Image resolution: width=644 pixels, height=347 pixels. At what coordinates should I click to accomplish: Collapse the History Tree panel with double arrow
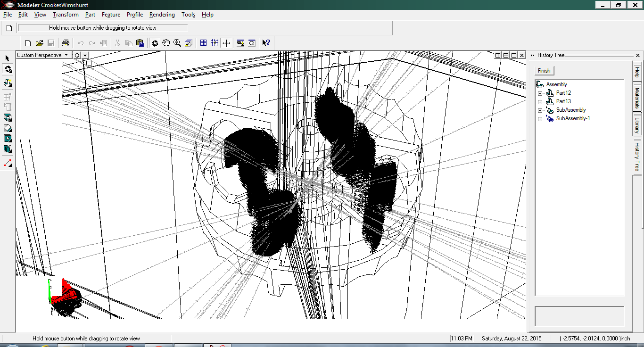pyautogui.click(x=532, y=55)
